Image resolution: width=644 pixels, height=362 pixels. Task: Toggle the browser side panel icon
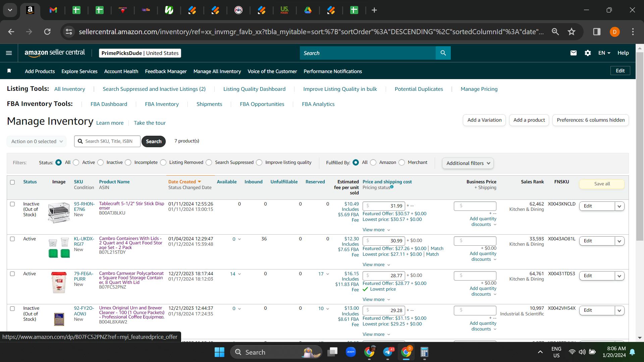(597, 32)
